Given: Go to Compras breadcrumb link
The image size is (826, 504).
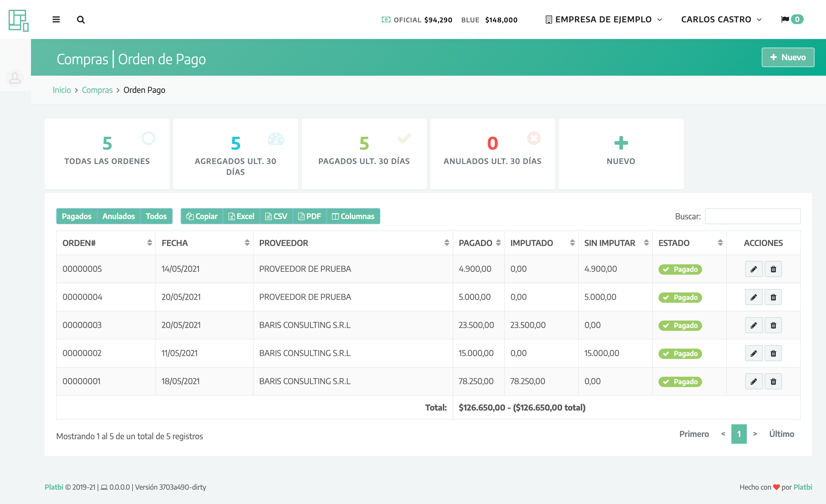Looking at the screenshot, I should tap(97, 90).
